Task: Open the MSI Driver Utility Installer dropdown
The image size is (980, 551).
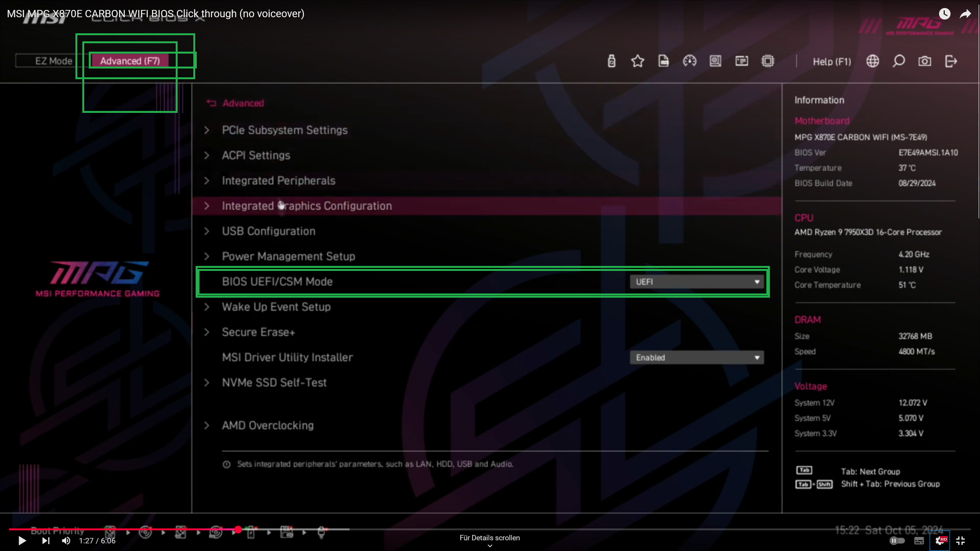Action: point(697,357)
